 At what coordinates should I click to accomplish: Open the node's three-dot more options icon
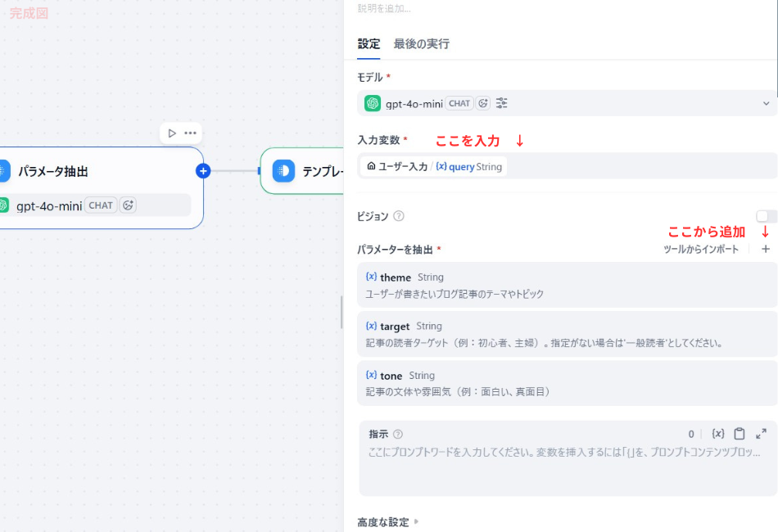(189, 133)
